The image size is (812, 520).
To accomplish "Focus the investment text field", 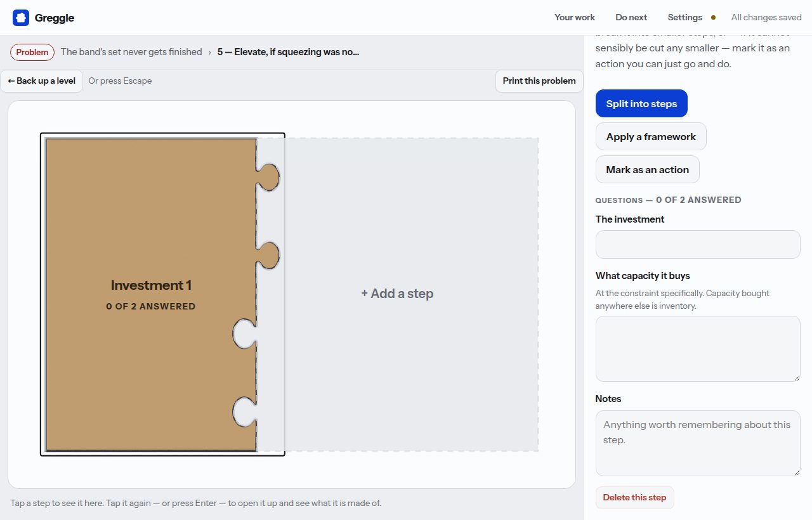I will point(698,244).
